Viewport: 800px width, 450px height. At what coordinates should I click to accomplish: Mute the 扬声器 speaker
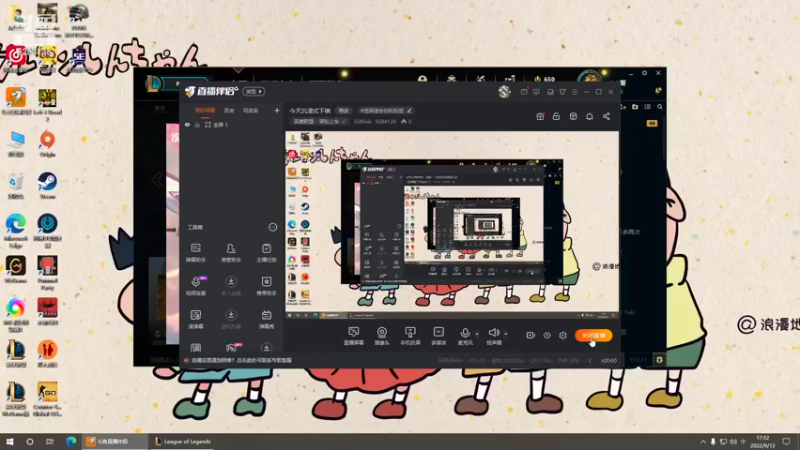tap(493, 336)
